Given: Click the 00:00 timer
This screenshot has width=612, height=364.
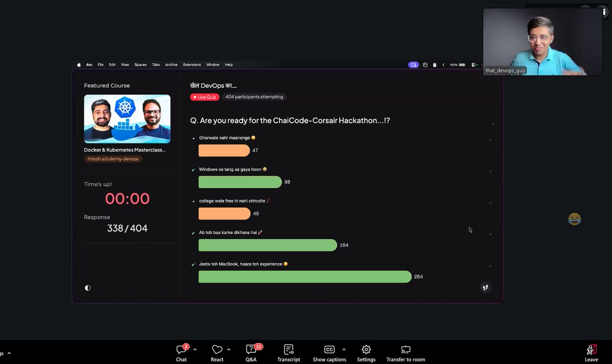Looking at the screenshot, I should [x=127, y=199].
